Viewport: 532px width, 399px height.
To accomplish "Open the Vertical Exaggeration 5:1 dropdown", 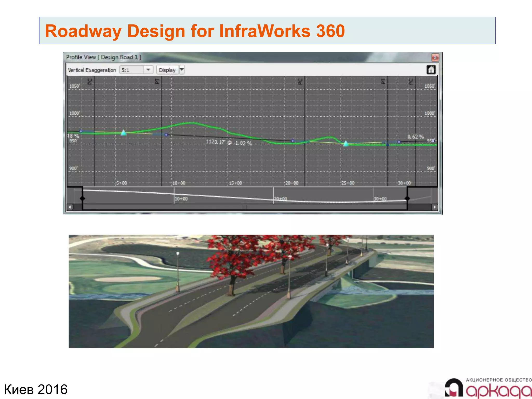I will (x=148, y=70).
